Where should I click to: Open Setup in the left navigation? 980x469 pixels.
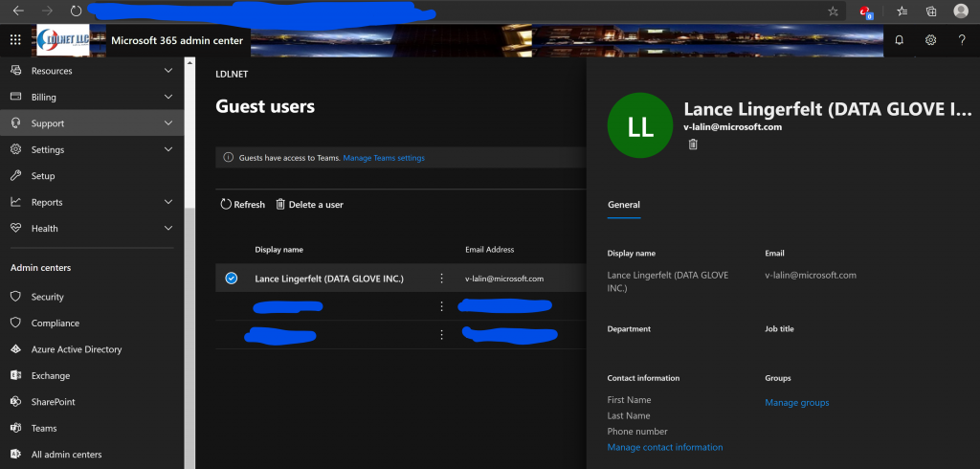pos(43,176)
